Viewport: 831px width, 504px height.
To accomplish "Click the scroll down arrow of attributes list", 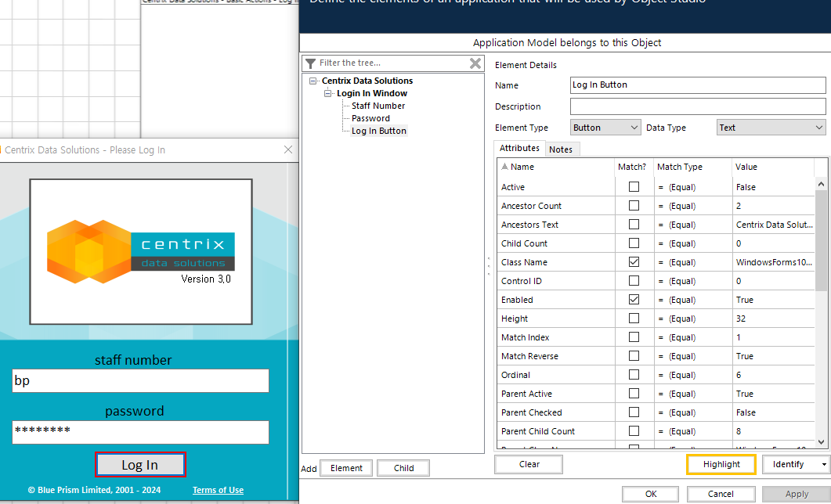I will click(x=821, y=441).
